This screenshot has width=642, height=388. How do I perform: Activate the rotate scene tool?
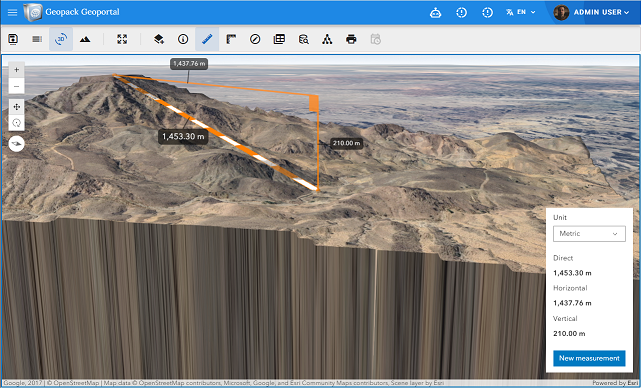(16, 123)
